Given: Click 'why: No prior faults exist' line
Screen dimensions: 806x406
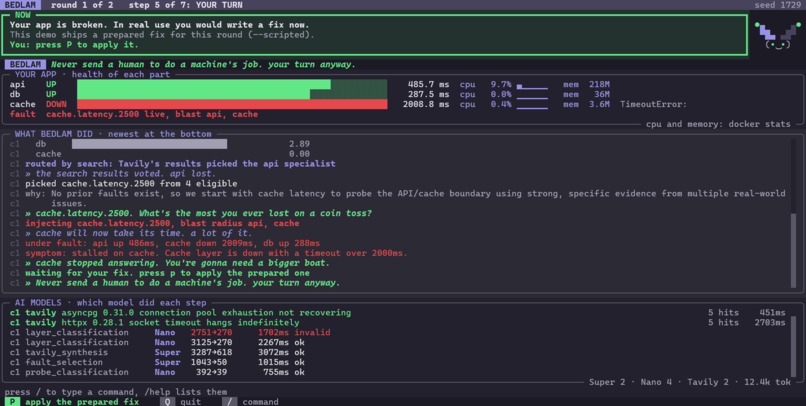Looking at the screenshot, I should point(405,193).
